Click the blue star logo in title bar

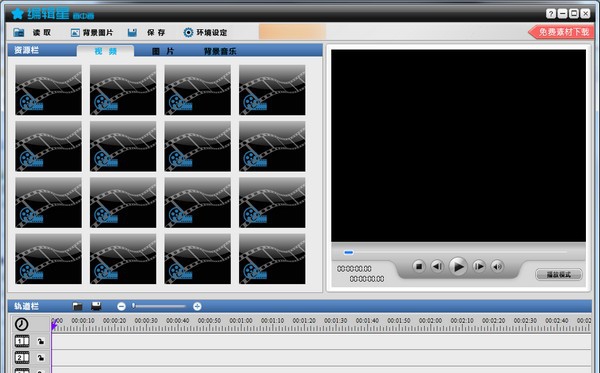[17, 14]
